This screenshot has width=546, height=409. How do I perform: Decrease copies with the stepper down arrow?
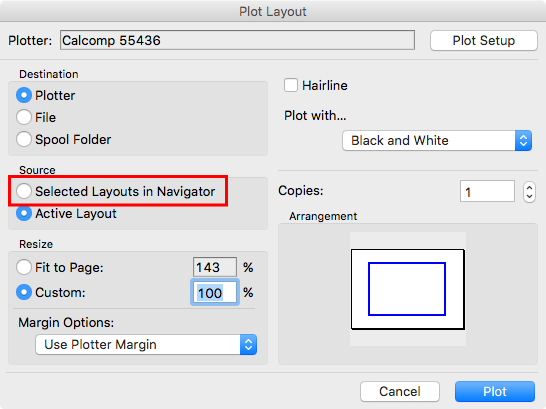click(x=529, y=197)
